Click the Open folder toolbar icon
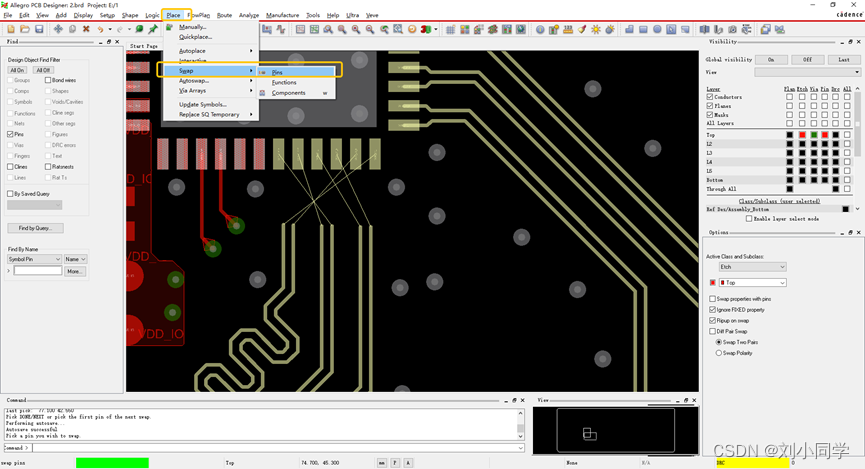The height and width of the screenshot is (469, 865). coord(24,29)
